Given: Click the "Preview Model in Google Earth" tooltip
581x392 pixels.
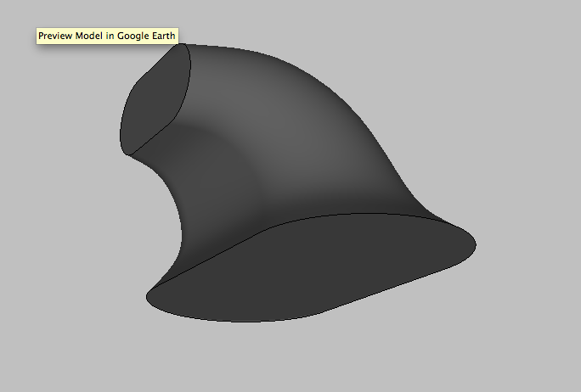Looking at the screenshot, I should pos(107,36).
